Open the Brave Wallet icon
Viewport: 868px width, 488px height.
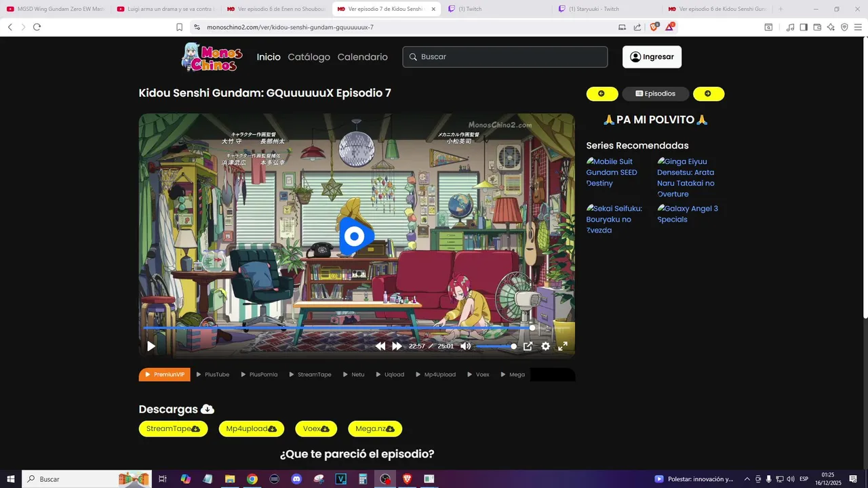pyautogui.click(x=817, y=27)
